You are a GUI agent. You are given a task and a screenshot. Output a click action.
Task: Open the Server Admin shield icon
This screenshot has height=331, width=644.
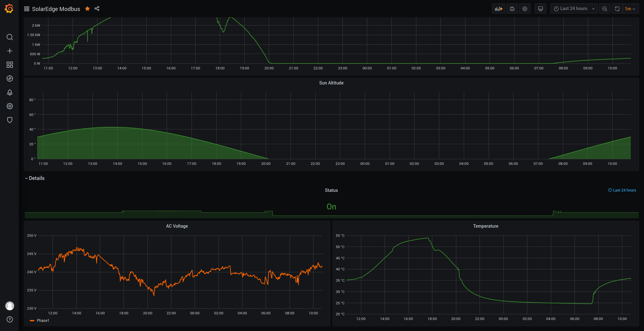point(10,120)
